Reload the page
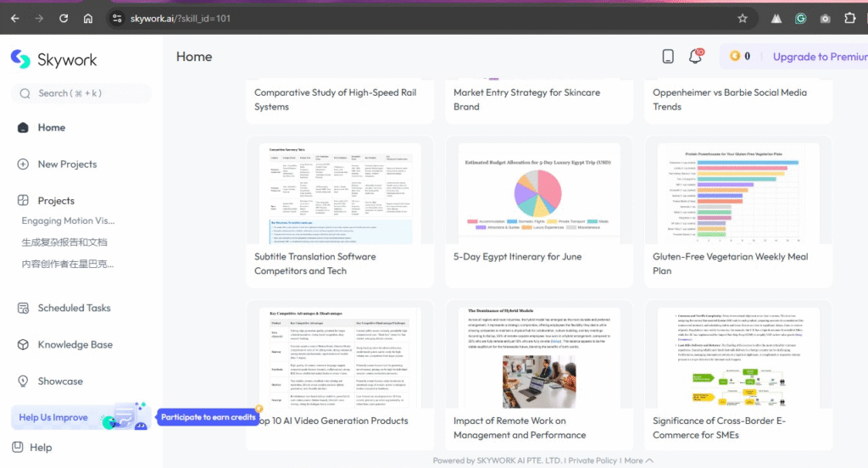 click(64, 18)
